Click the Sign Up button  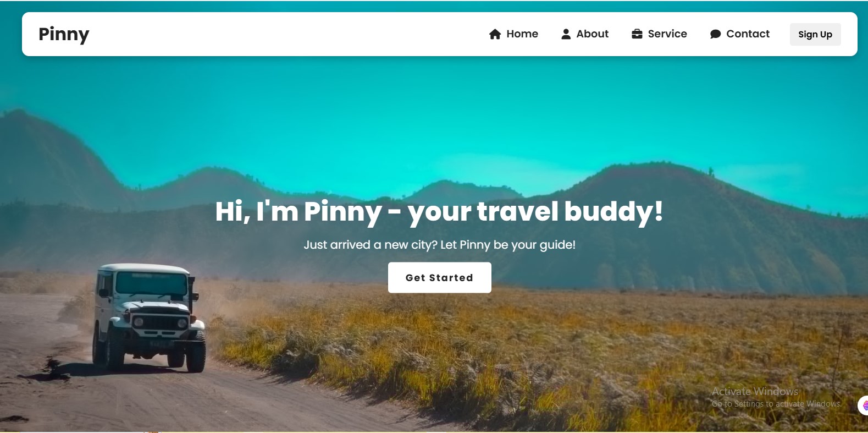[x=815, y=34]
